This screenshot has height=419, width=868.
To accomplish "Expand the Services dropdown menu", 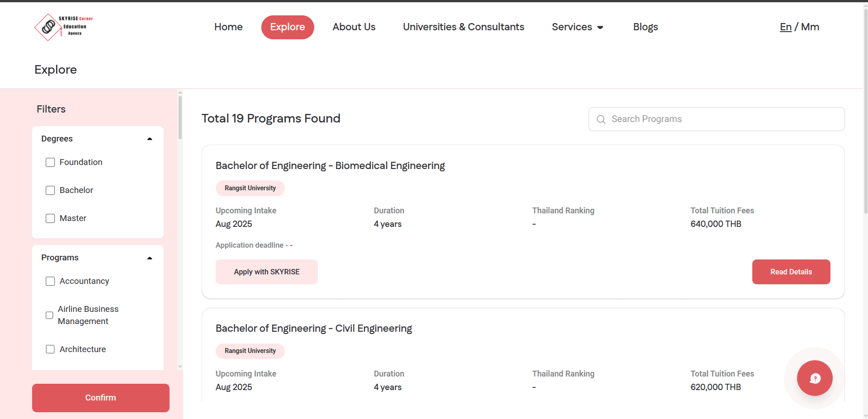I will pyautogui.click(x=577, y=27).
